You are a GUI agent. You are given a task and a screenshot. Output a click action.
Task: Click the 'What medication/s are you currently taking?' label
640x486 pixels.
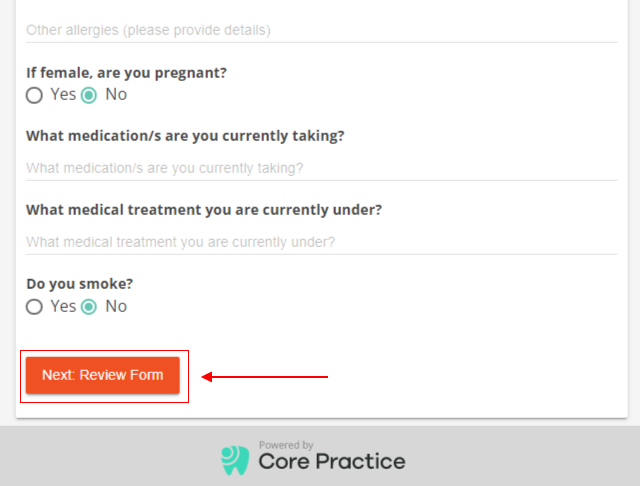click(185, 135)
